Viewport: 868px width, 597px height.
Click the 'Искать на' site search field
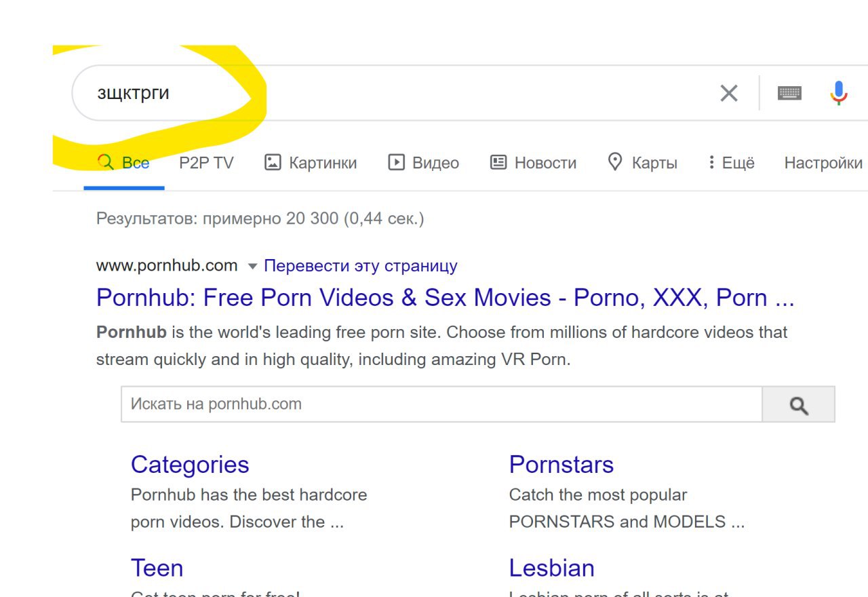441,404
